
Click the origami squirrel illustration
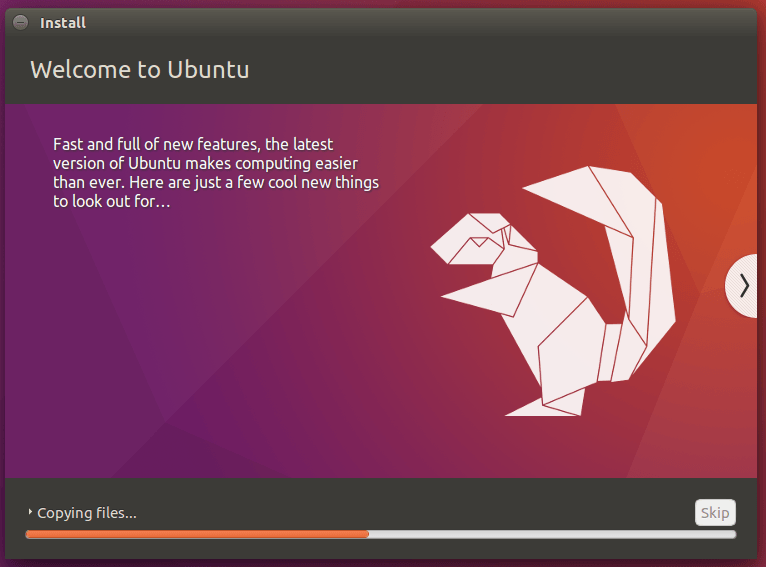tap(553, 292)
